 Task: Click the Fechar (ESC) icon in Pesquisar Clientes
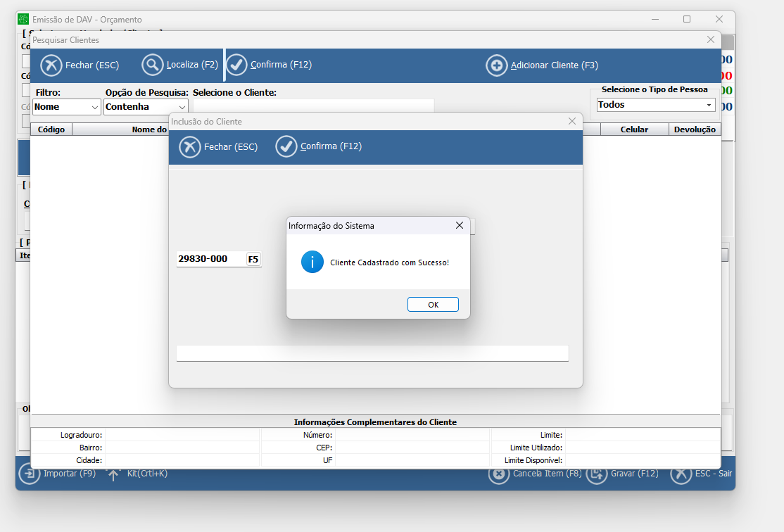(51, 65)
